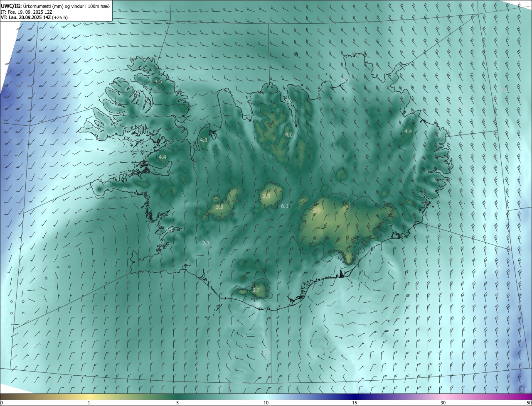Click the colour scale tick labelled 50

(x=529, y=403)
